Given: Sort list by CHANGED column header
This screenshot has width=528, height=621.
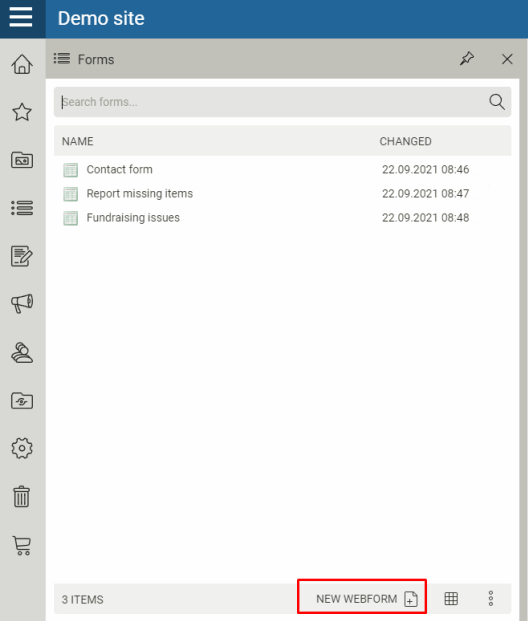Looking at the screenshot, I should pos(405,141).
